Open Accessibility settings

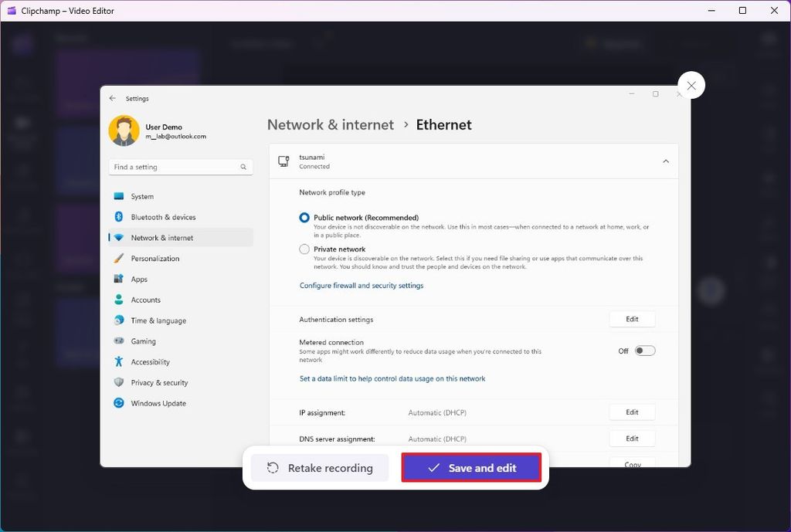click(150, 361)
